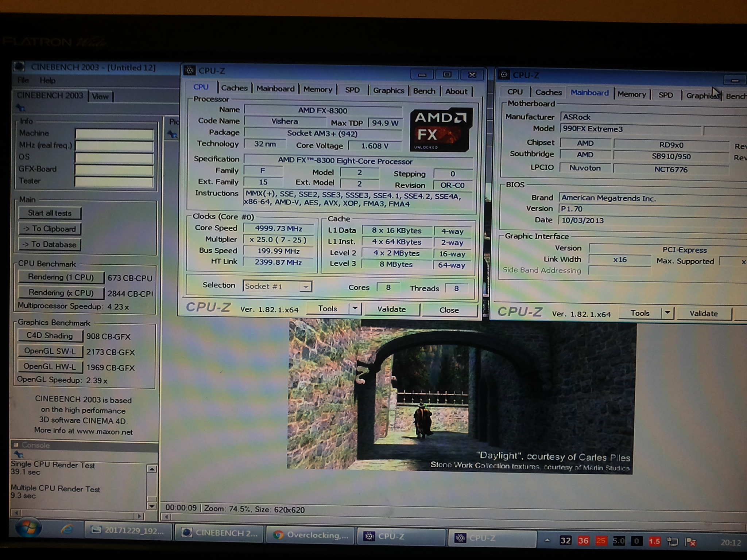Click the GFX-Board input field
Screen dimensions: 747x560
pyautogui.click(x=114, y=170)
